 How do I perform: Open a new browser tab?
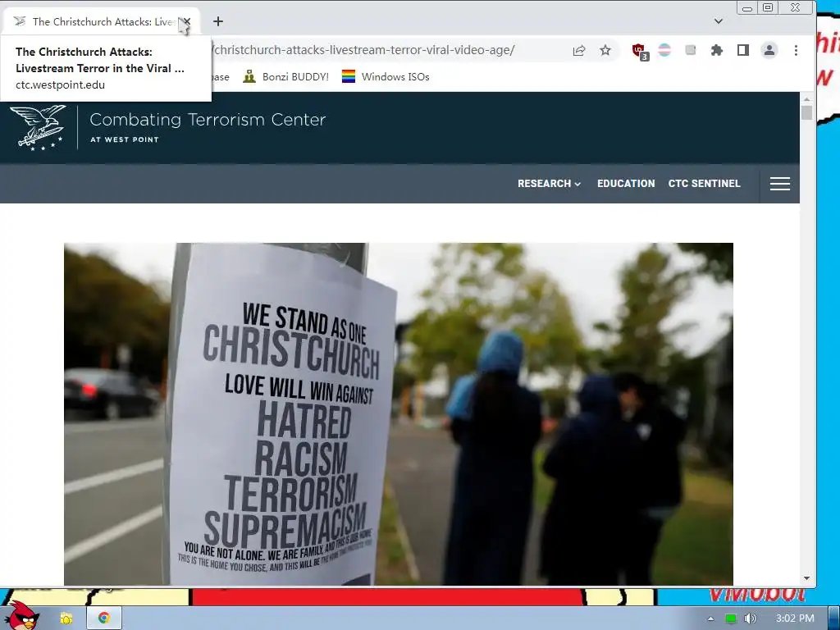point(218,21)
